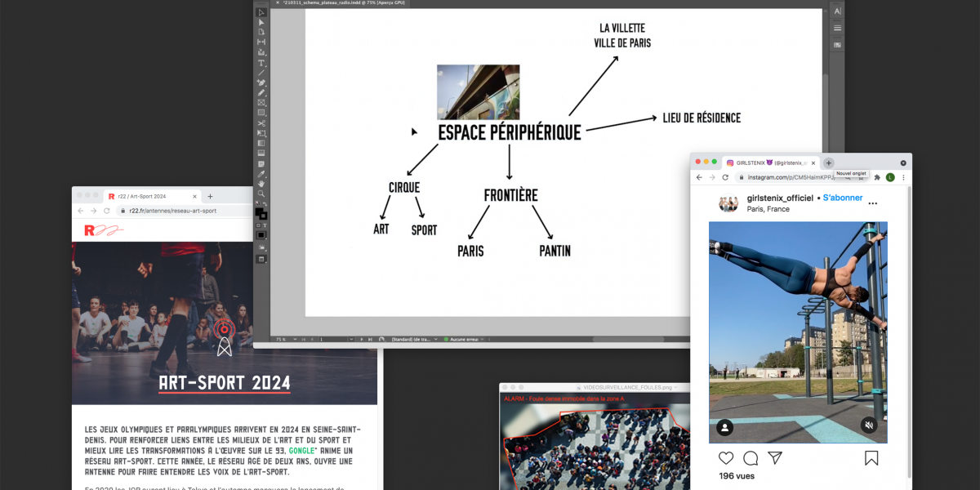Viewport: 980px width, 490px height.
Task: Select the Pencil tool in InDesign
Action: pyautogui.click(x=261, y=92)
